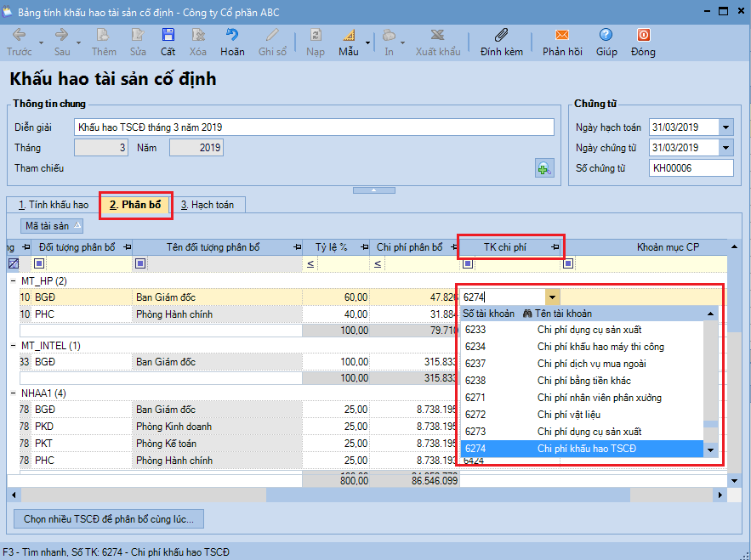Screen dimensions: 751x560
Task: Pick account 6238 Chi phí bằng tiền khác
Action: tap(582, 381)
